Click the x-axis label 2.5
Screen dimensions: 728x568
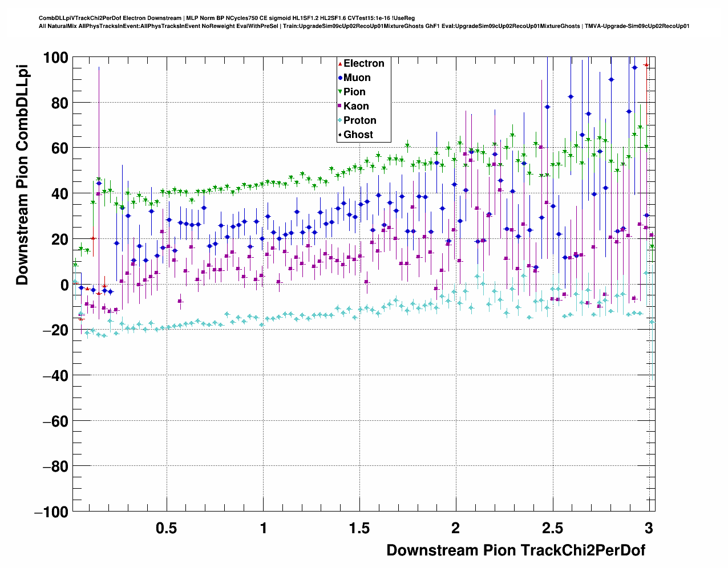point(552,528)
